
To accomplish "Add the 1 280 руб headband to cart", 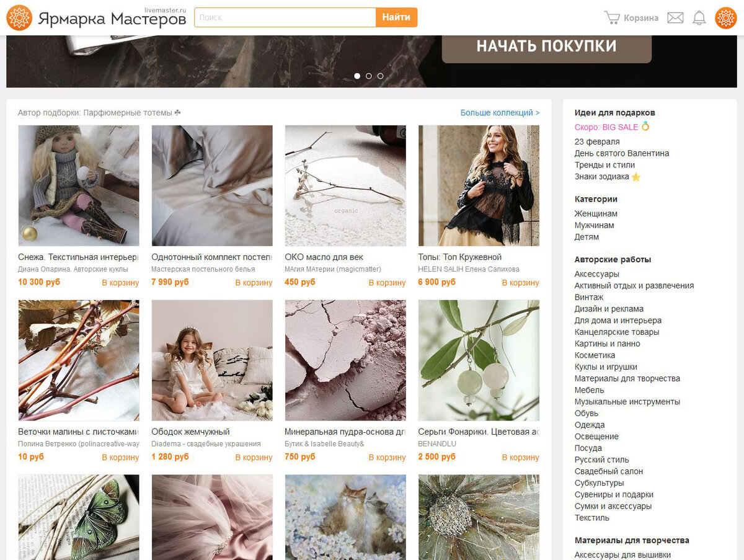I will (x=254, y=458).
